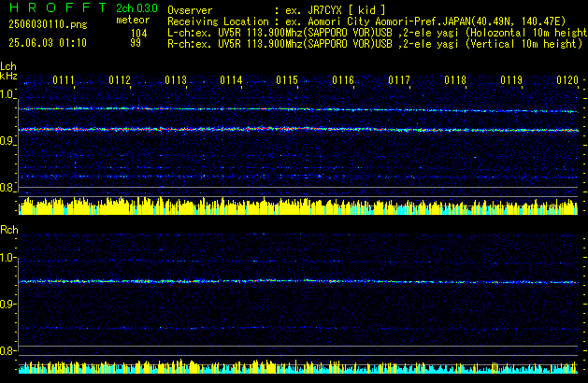Click the strongest Lch carrier trace line
588x383 pixels.
pos(298,129)
